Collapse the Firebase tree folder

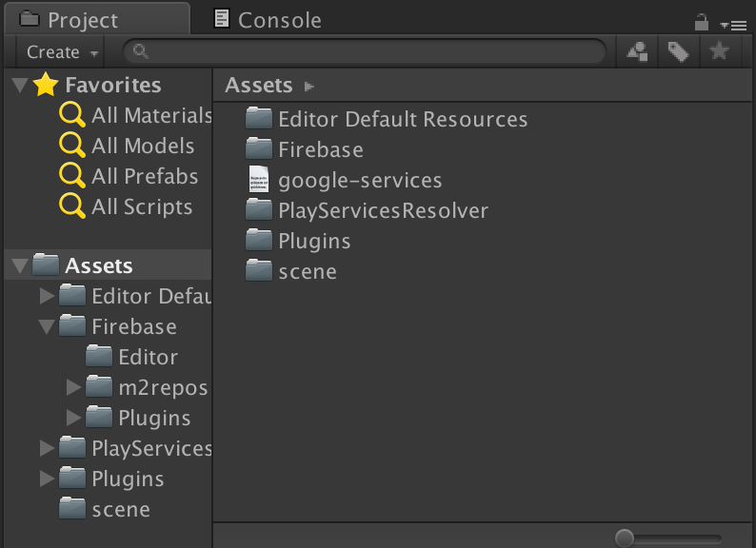click(47, 326)
